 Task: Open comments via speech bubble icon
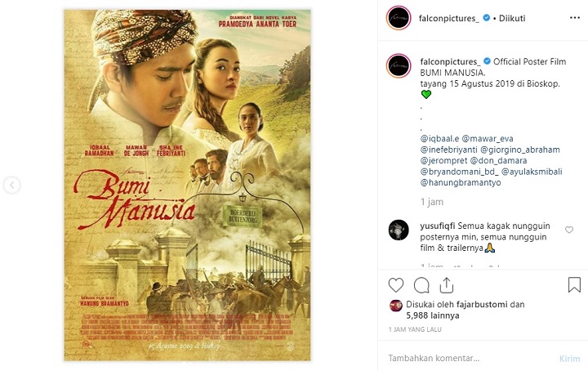(x=421, y=285)
